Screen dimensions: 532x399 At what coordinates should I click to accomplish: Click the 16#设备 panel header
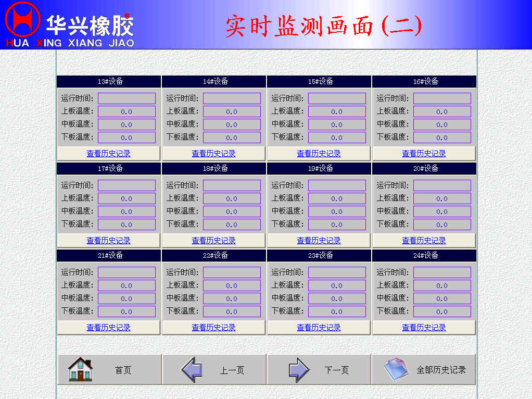424,81
